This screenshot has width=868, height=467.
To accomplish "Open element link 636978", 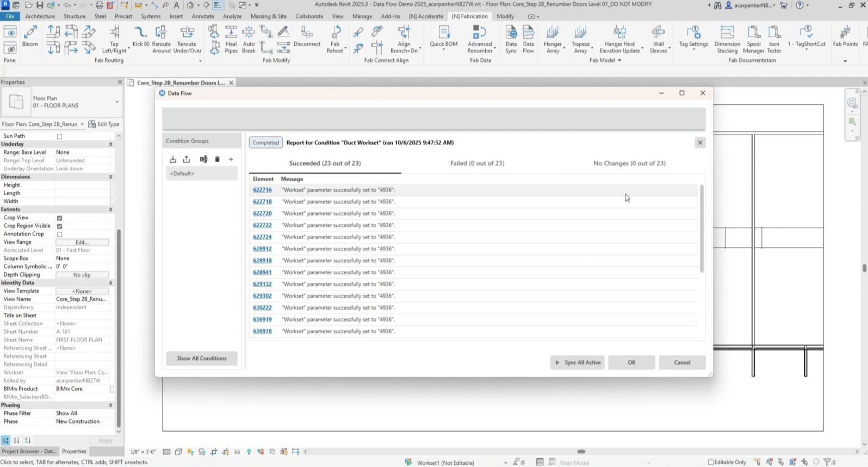I will click(262, 331).
